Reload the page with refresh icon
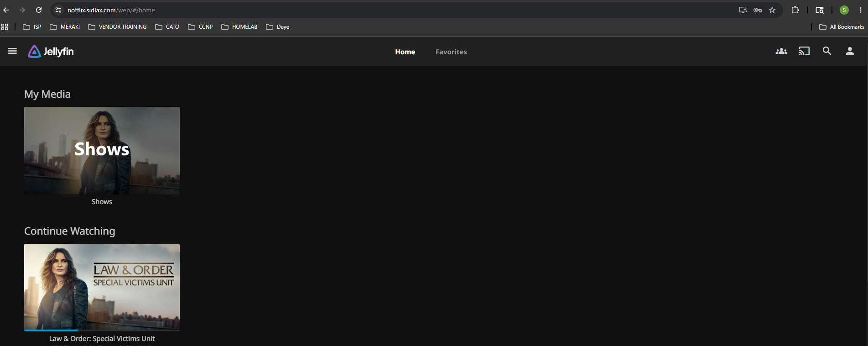The height and width of the screenshot is (346, 868). [x=39, y=10]
